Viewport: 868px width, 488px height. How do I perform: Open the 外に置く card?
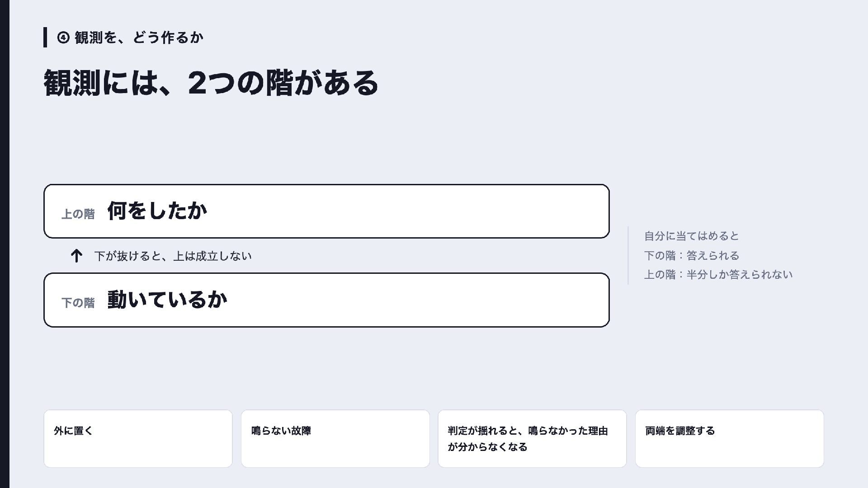tap(138, 439)
